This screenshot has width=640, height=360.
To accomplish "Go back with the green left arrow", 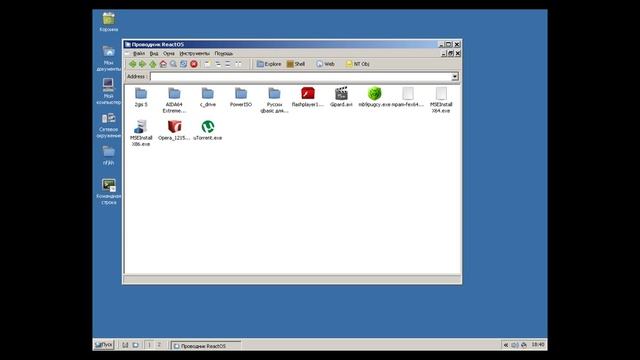I will (x=133, y=64).
